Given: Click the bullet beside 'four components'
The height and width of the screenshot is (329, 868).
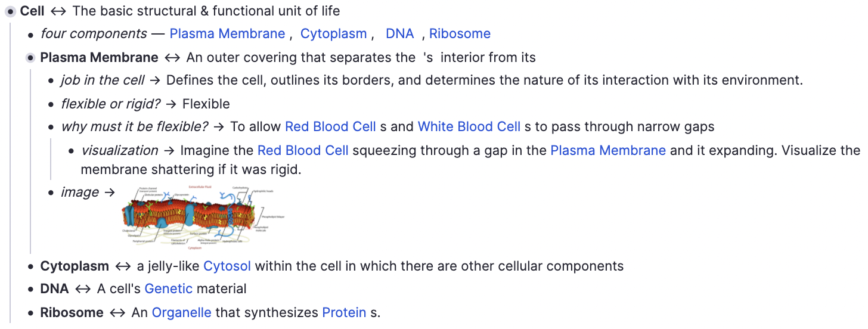Looking at the screenshot, I should tap(30, 35).
